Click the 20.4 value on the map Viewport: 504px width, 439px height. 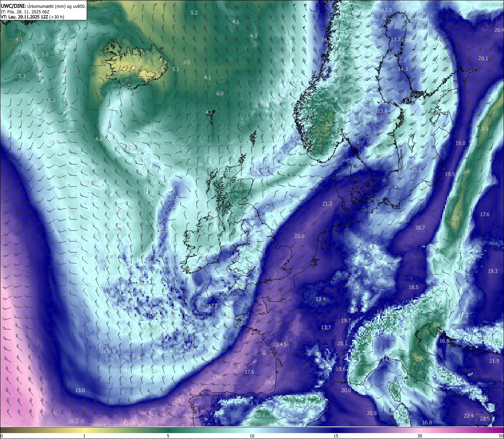click(499, 30)
